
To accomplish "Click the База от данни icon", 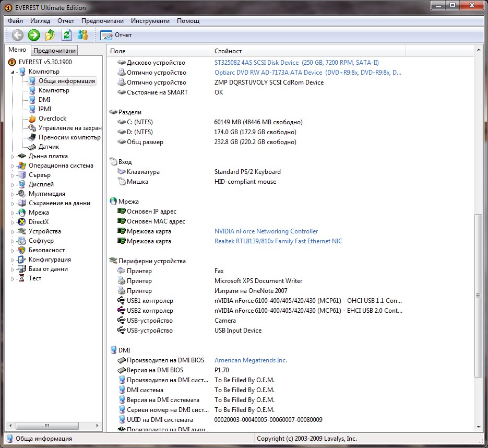I will (22, 269).
